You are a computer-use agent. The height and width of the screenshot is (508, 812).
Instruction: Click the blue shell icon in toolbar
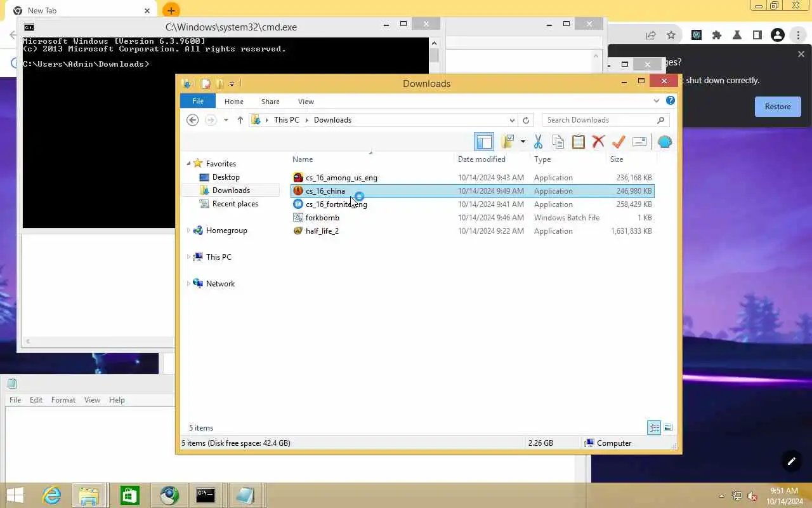[664, 142]
